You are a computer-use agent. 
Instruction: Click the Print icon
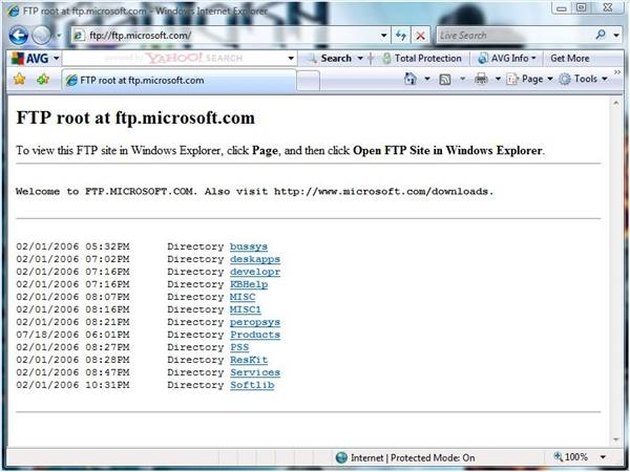[x=481, y=79]
